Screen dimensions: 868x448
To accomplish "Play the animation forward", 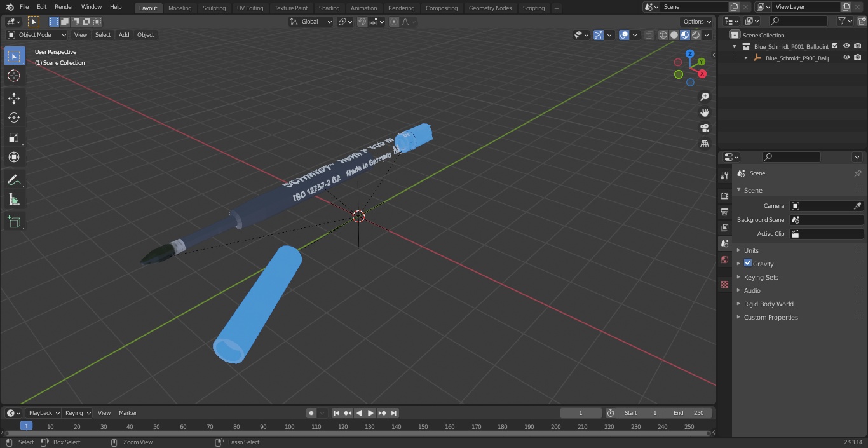I will tap(371, 413).
